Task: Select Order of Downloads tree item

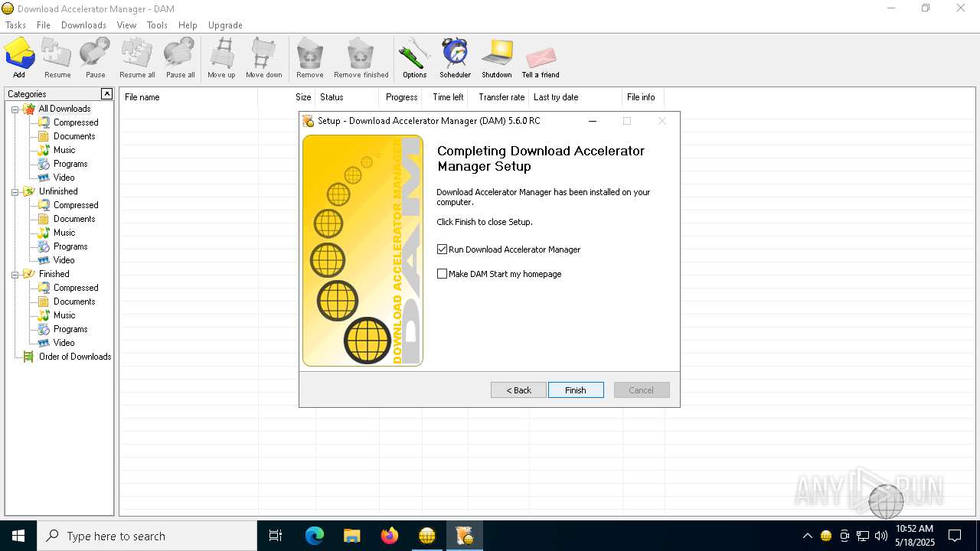Action: tap(75, 357)
